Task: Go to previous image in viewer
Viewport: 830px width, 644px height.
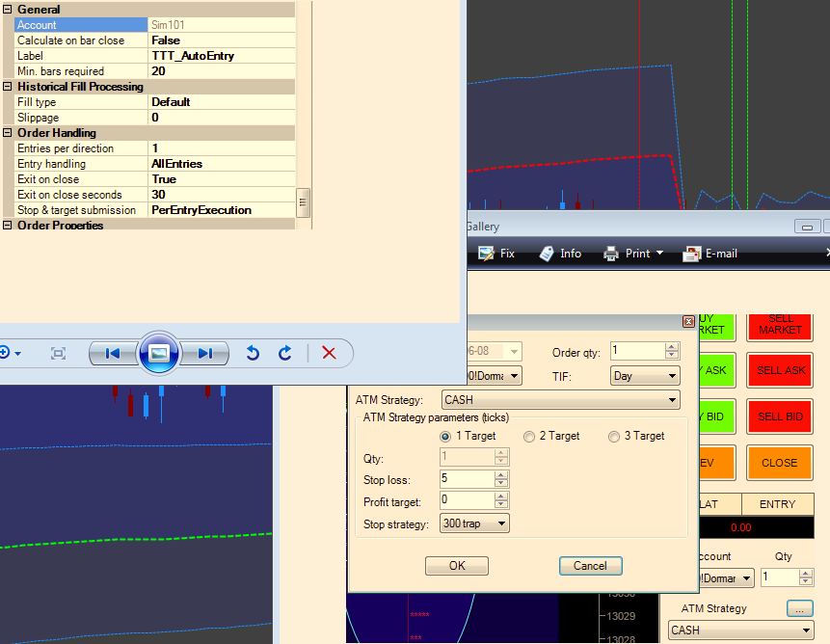Action: click(x=113, y=354)
